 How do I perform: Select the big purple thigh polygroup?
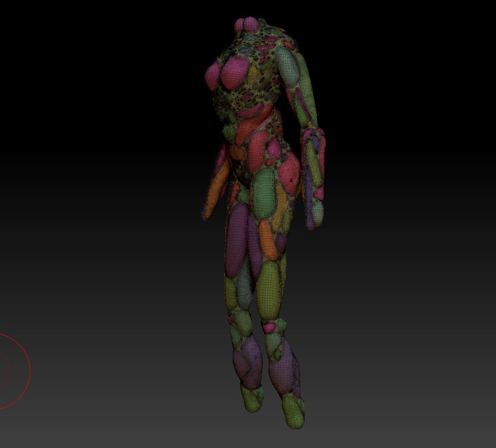point(236,240)
